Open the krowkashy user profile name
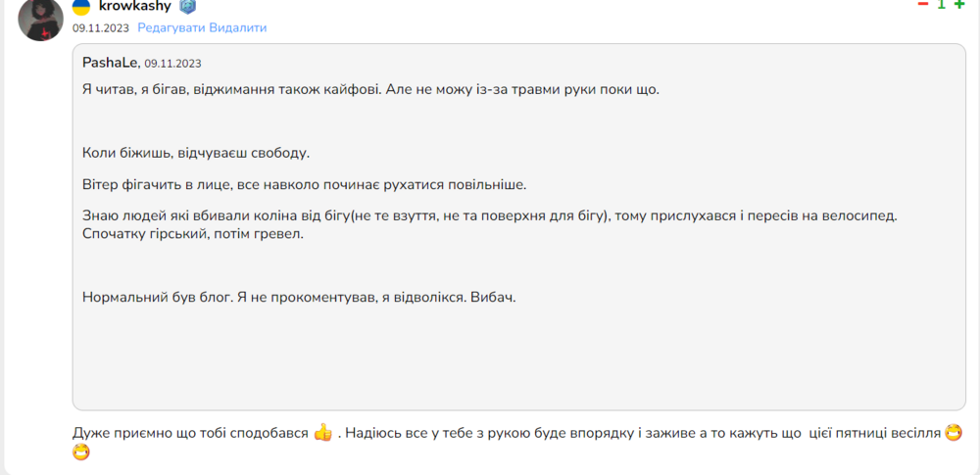This screenshot has width=980, height=475. click(135, 7)
